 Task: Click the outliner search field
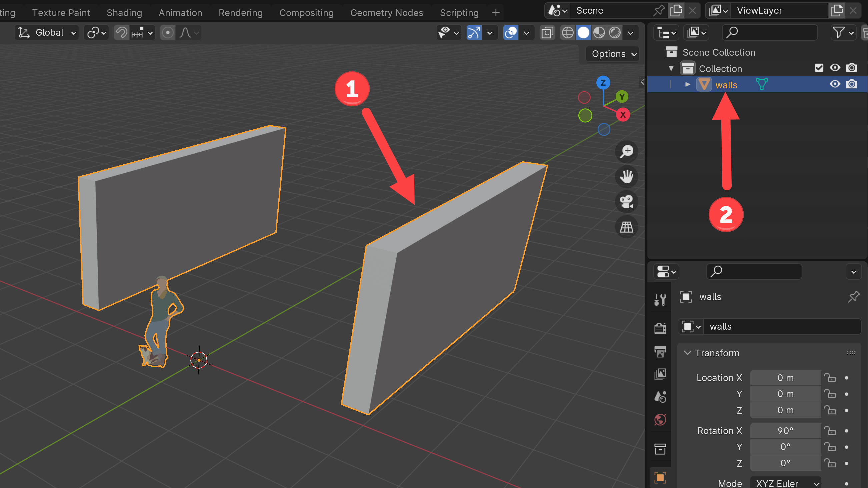(x=770, y=33)
